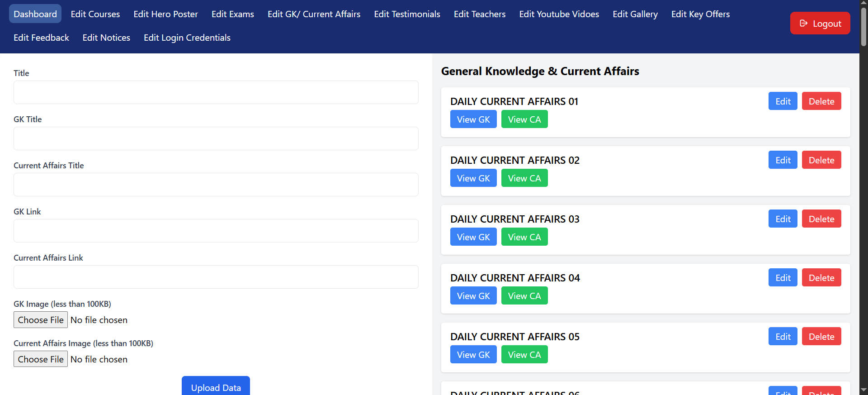
Task: Open Edit Youtube Videos page
Action: tap(559, 14)
